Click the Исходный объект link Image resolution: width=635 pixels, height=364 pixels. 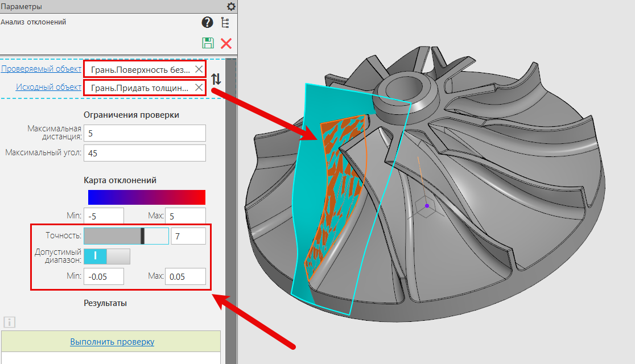pyautogui.click(x=48, y=87)
